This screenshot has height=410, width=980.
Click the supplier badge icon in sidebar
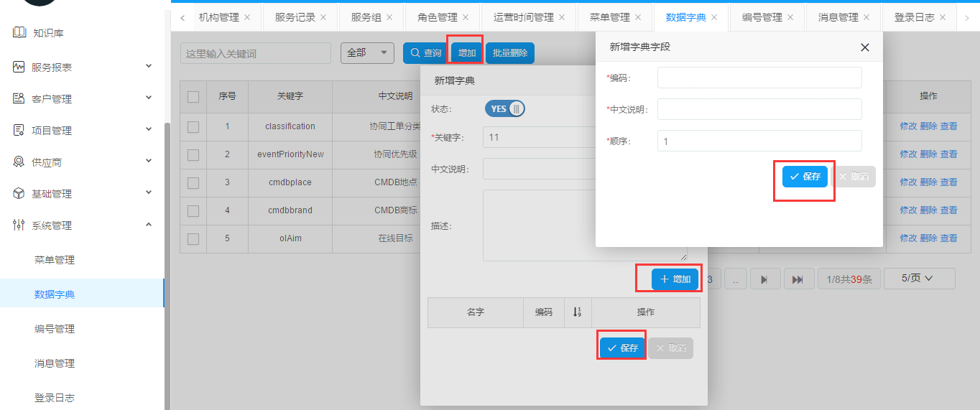19,162
